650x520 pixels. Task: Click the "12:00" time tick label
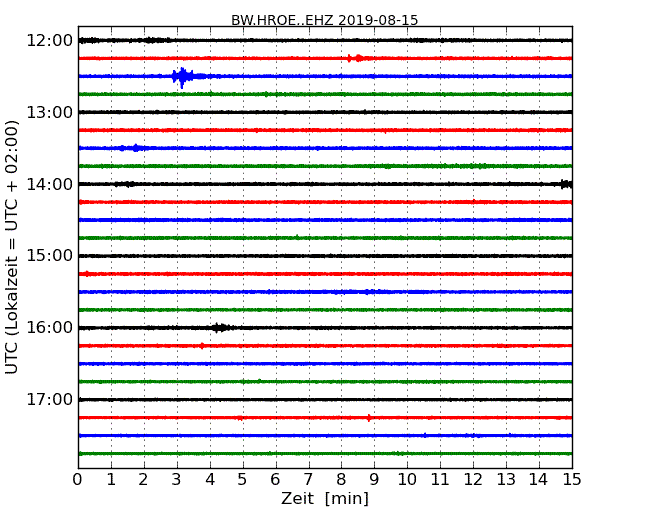click(x=50, y=41)
